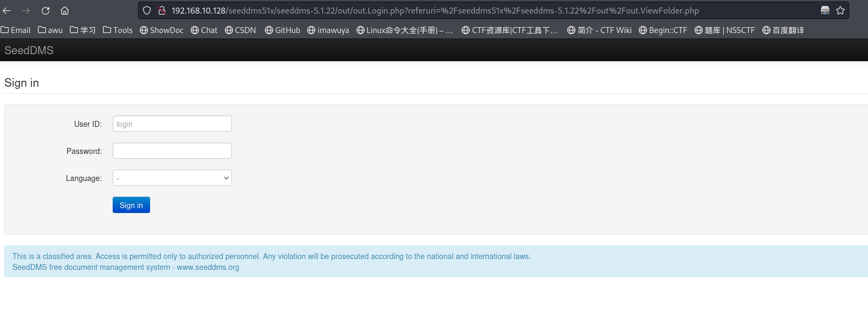Screen dimensions: 868x329
Task: Click the reader view icon in address bar
Action: click(x=825, y=10)
